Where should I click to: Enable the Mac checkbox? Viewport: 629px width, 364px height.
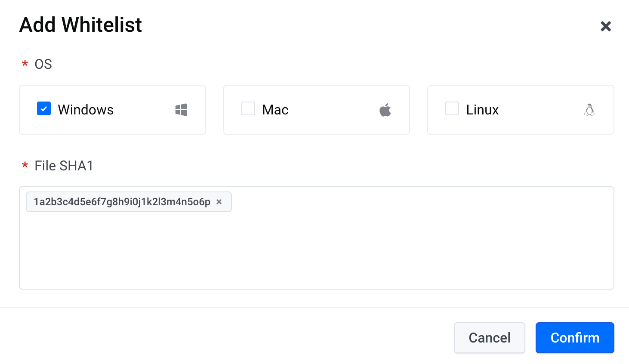(248, 109)
